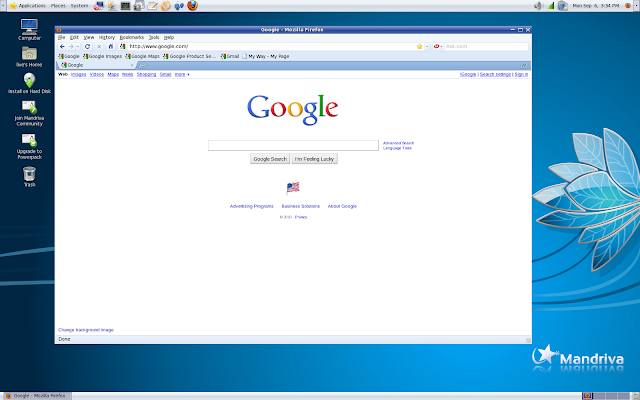Click into the Ask.com search box
This screenshot has height=400, width=640.
pyautogui.click(x=486, y=47)
